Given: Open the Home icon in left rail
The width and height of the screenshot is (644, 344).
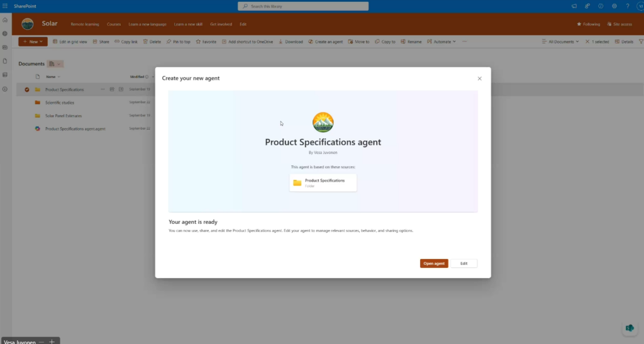Looking at the screenshot, I should coord(5,19).
